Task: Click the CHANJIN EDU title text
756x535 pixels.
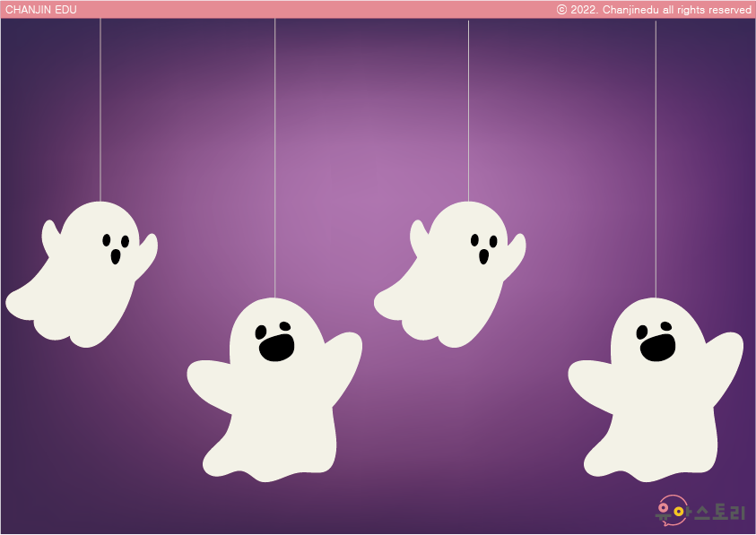Action: coord(41,10)
